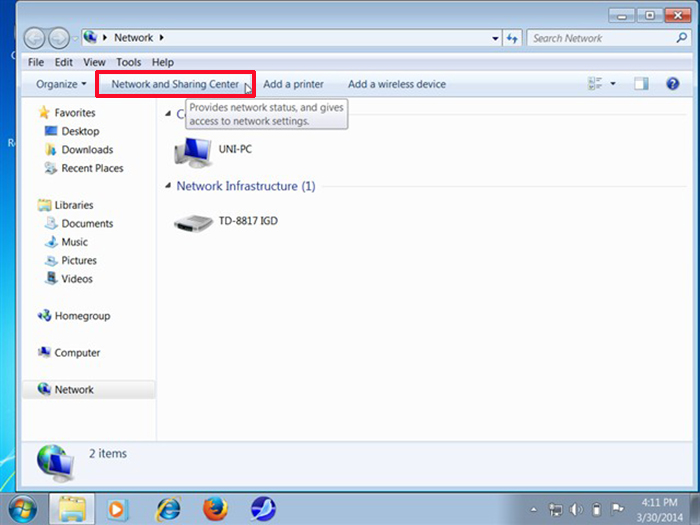Open Windows Explorer from the taskbar
The height and width of the screenshot is (525, 700).
[x=72, y=509]
